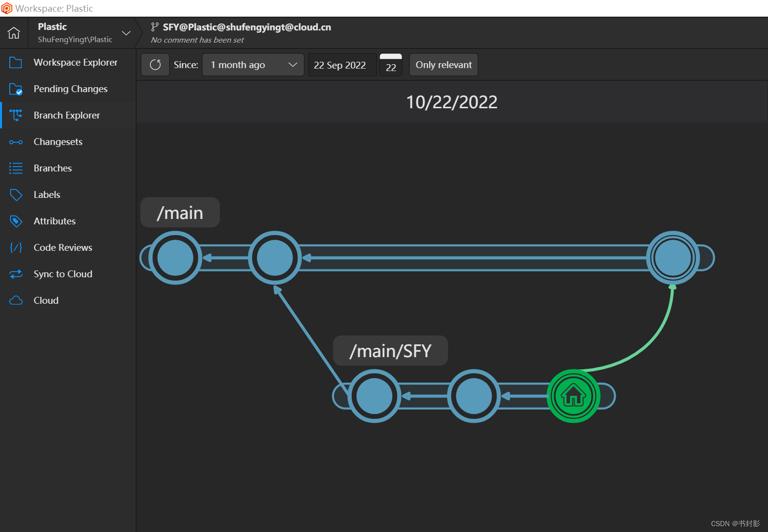Open the Labels view

pyautogui.click(x=47, y=194)
